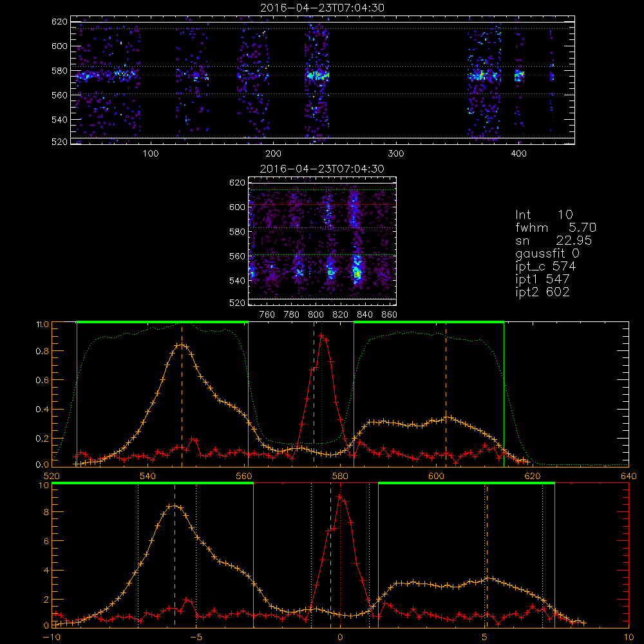Click x-axis label 860 of small zoomed image

point(389,315)
